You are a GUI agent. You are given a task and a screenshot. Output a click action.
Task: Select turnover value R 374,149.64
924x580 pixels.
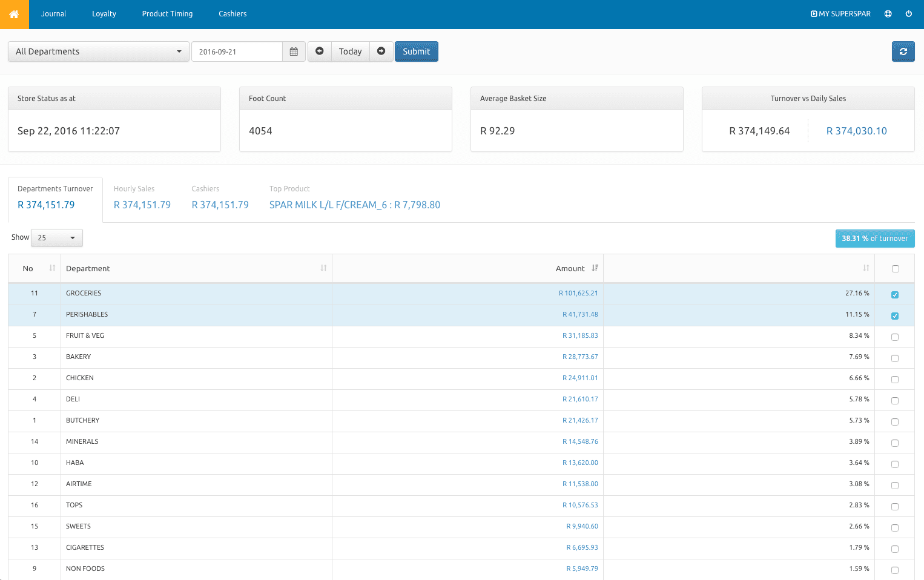pos(759,131)
